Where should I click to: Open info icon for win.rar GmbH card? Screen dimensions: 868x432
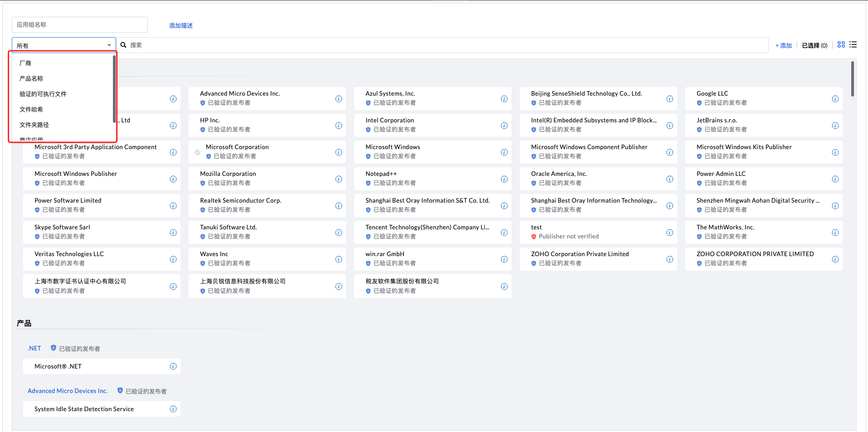[x=504, y=259]
